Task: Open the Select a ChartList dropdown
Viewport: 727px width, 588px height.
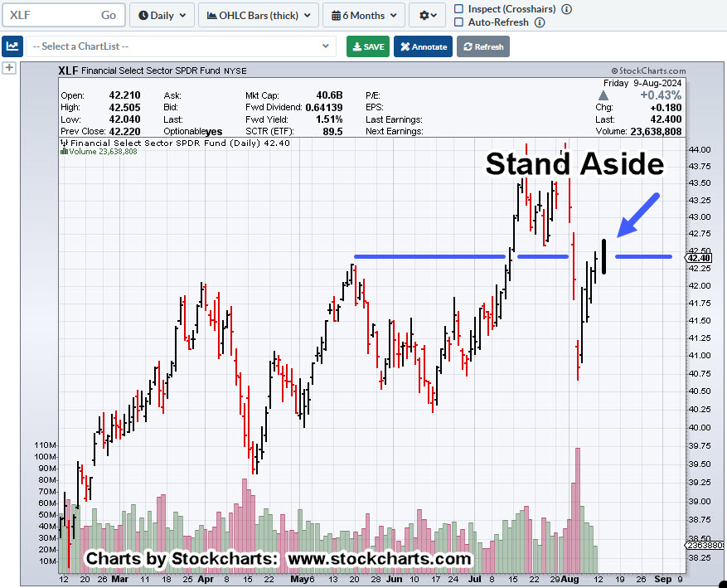Action: coord(181,46)
